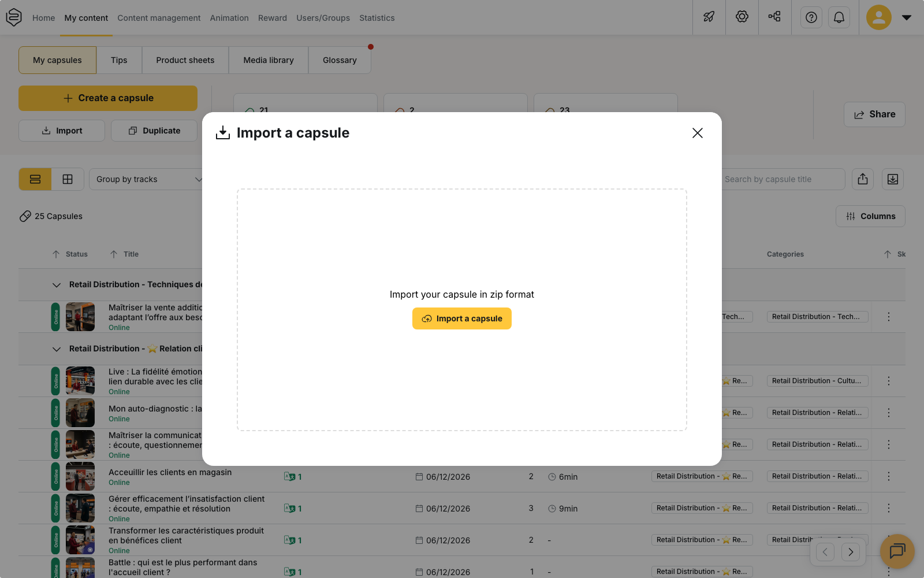924x578 pixels.
Task: Go to Content management menu
Action: click(x=159, y=18)
